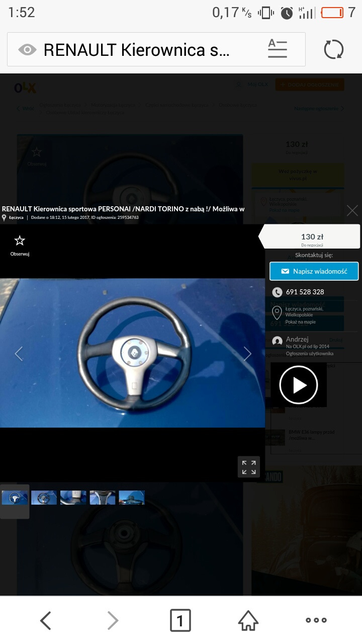
Task: Open reader mode icon in address bar
Action: [x=278, y=49]
